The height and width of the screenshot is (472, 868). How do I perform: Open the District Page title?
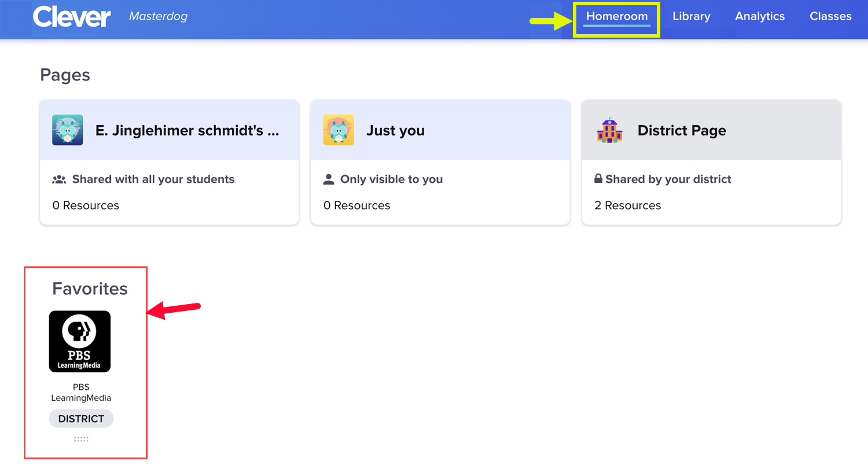(682, 131)
